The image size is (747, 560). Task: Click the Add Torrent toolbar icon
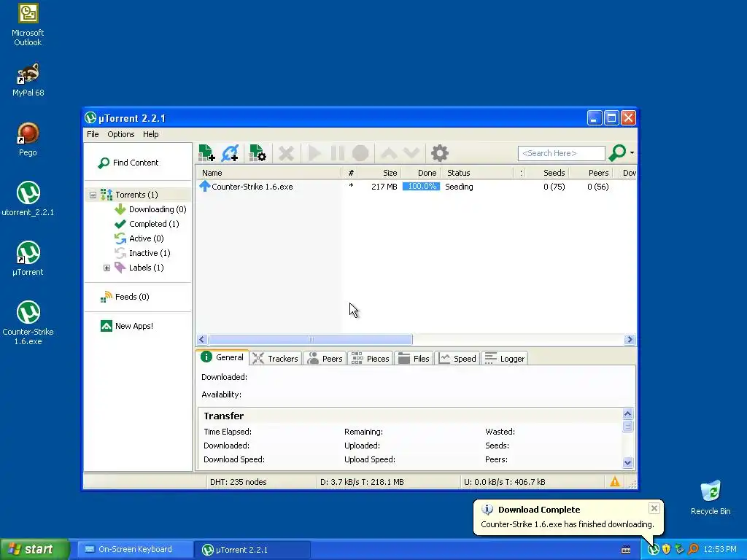[x=206, y=153]
